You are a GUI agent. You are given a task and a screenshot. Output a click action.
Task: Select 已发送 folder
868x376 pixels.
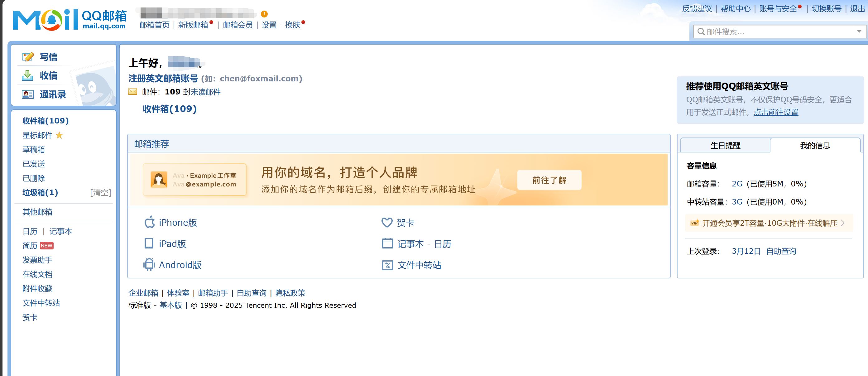(x=34, y=164)
